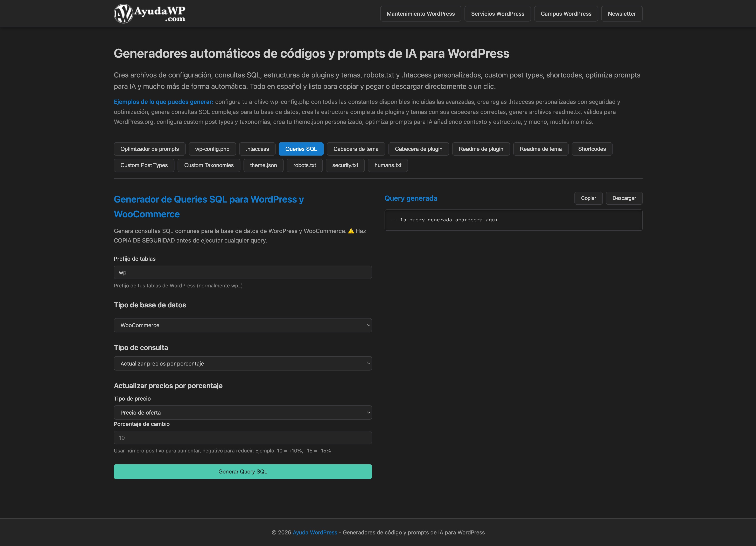Switch to the Custom Post Types tab
The image size is (756, 546).
pyautogui.click(x=144, y=165)
